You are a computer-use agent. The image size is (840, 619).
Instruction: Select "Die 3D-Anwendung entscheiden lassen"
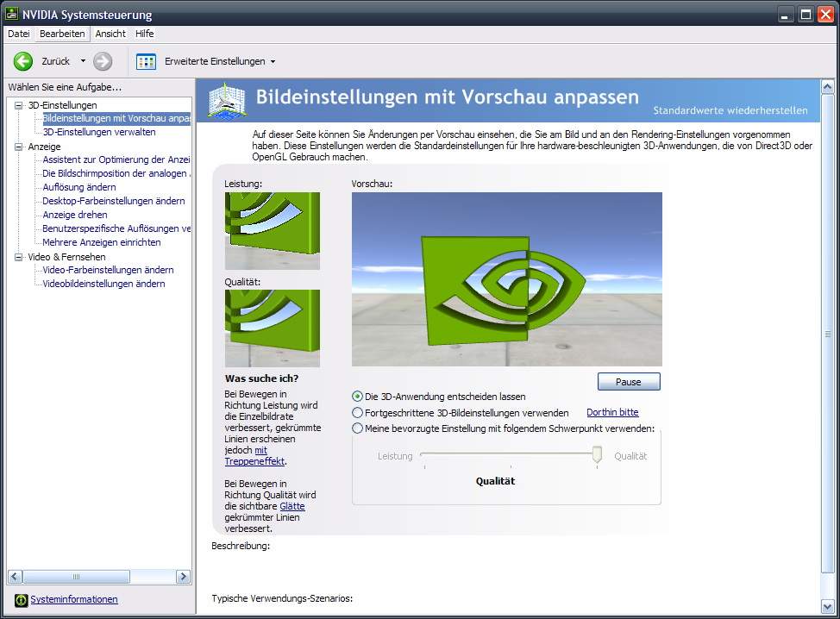click(357, 397)
